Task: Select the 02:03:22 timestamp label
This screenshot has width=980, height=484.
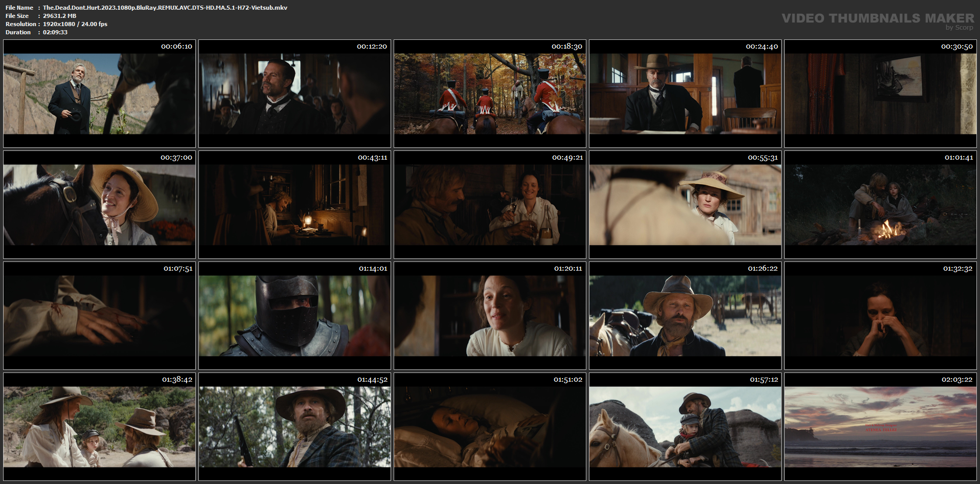Action: pos(957,380)
